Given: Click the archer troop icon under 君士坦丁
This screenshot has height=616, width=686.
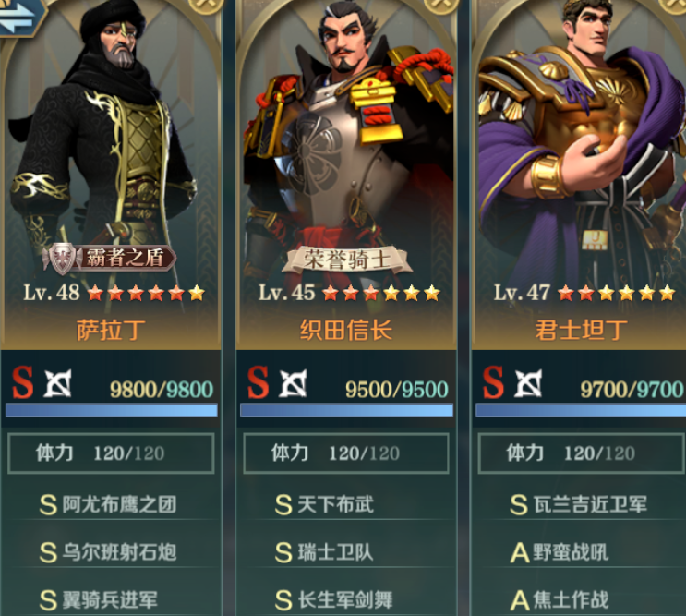Looking at the screenshot, I should 528,383.
